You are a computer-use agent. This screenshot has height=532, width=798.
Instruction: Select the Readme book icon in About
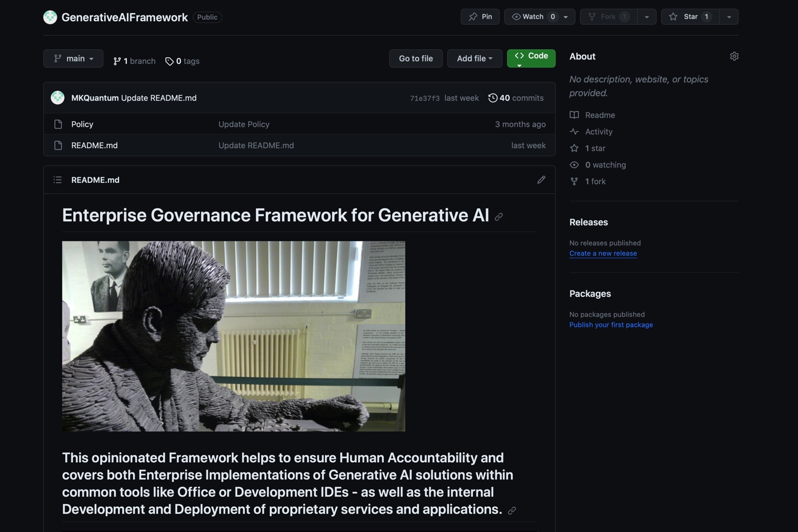coord(574,115)
